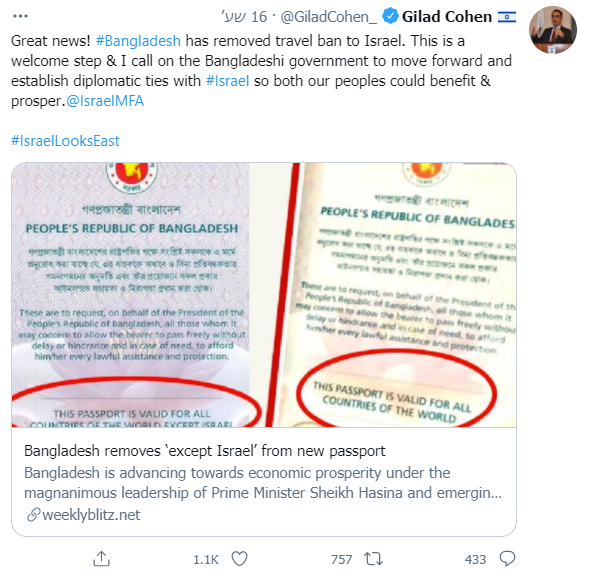Open the passport comparison preview image
This screenshot has height=578, width=592.
(x=264, y=295)
